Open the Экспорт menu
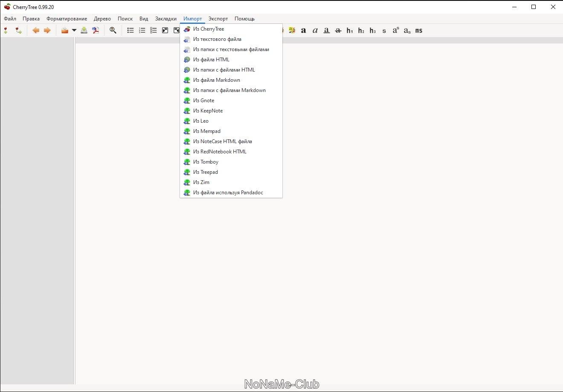Image resolution: width=563 pixels, height=392 pixels. click(218, 19)
